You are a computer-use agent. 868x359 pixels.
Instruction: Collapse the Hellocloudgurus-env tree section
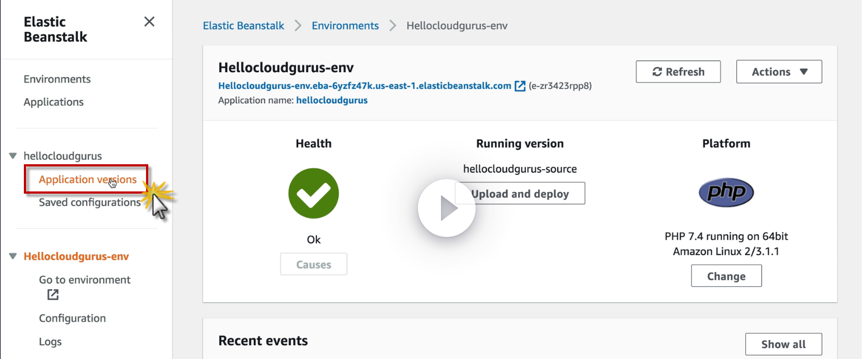click(13, 256)
